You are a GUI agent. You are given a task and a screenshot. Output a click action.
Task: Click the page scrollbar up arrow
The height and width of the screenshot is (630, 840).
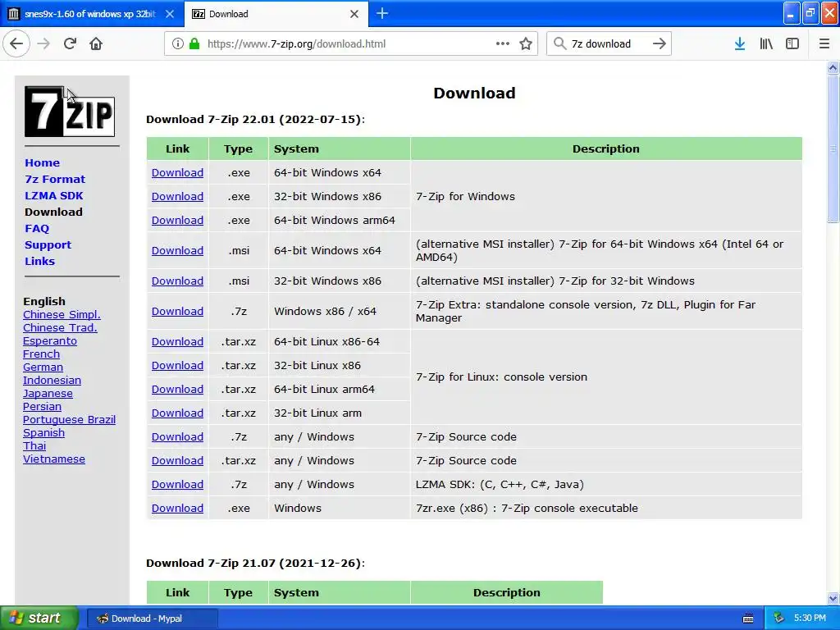833,67
